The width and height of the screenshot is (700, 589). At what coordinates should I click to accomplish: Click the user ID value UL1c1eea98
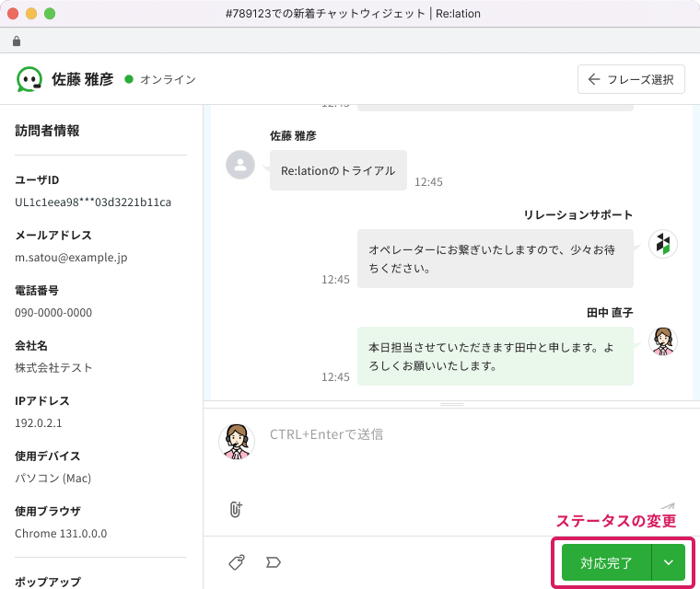point(93,202)
